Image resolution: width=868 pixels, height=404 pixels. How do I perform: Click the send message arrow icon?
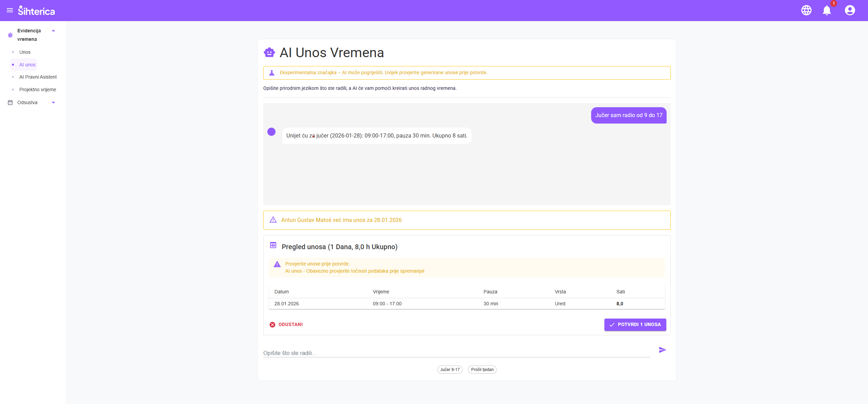(x=662, y=350)
